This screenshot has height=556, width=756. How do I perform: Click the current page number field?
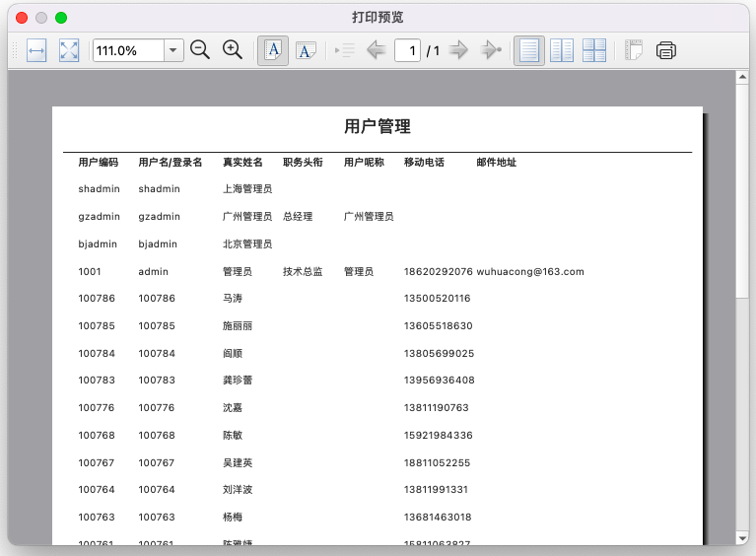[x=407, y=50]
